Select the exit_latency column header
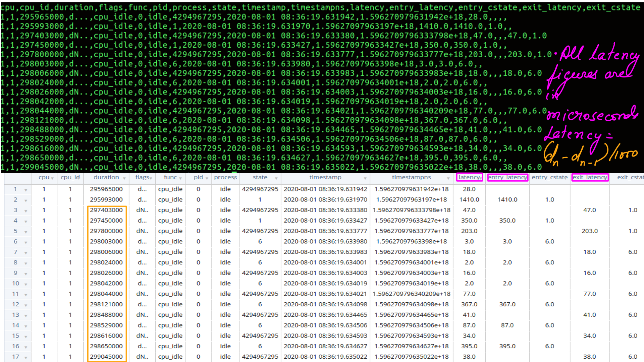Image resolution: width=644 pixels, height=362 pixels. point(590,177)
